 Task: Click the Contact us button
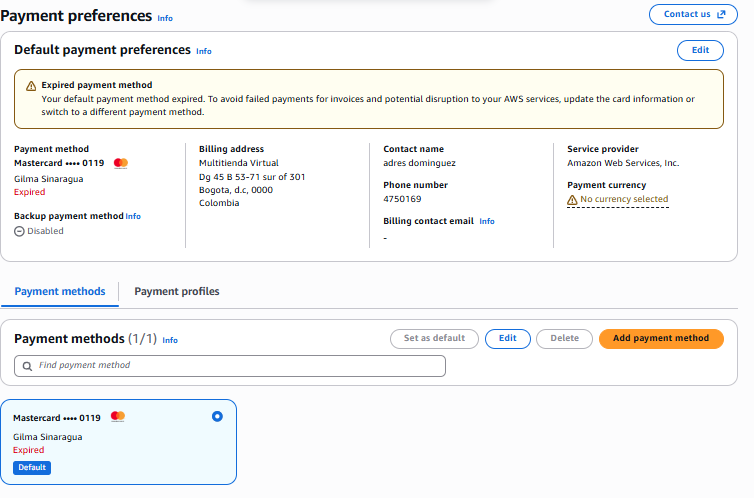(x=693, y=14)
